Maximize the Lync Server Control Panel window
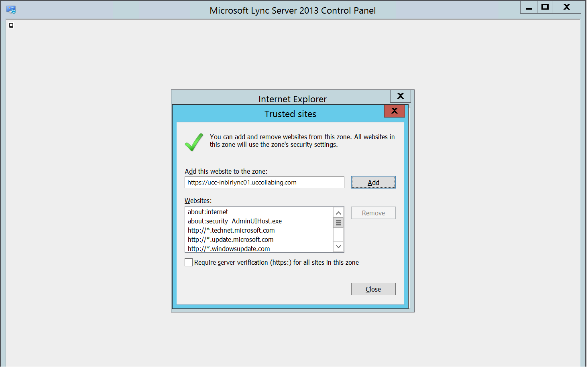Viewport: 588px width, 367px height. (545, 7)
